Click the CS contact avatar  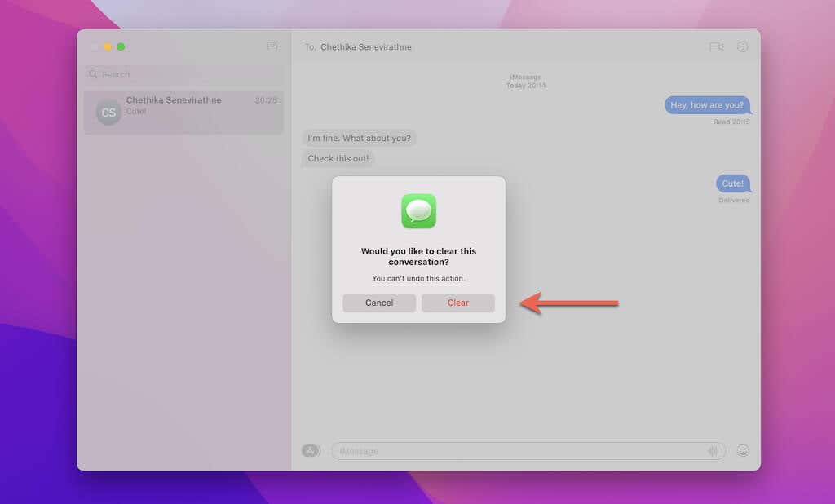[x=108, y=113]
